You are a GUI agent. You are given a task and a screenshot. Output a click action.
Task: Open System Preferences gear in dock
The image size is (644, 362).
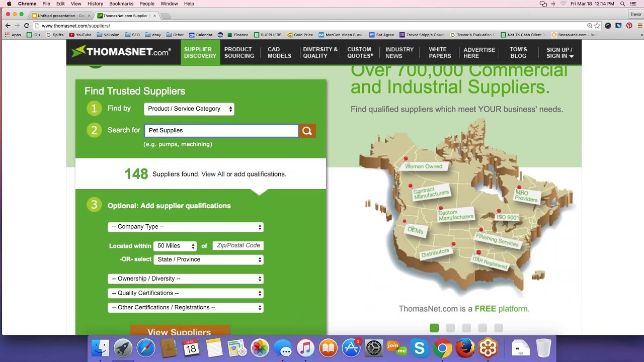pos(374,348)
